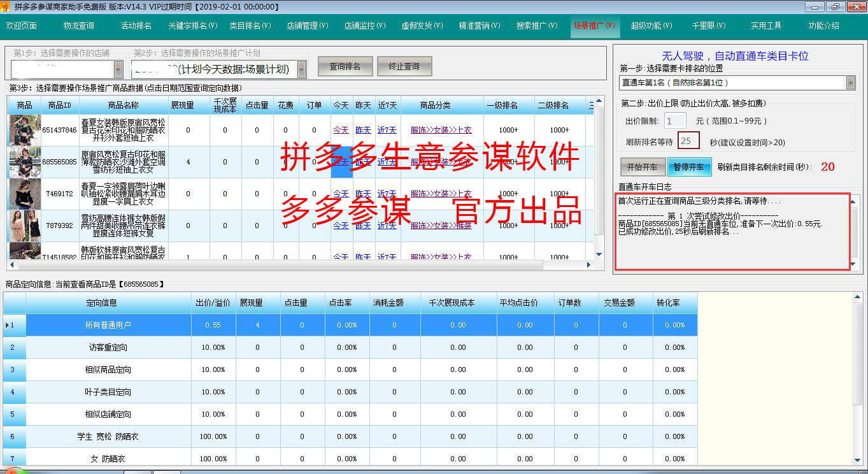Click 今天 link for product 7469172
The image size is (868, 474).
coord(341,194)
